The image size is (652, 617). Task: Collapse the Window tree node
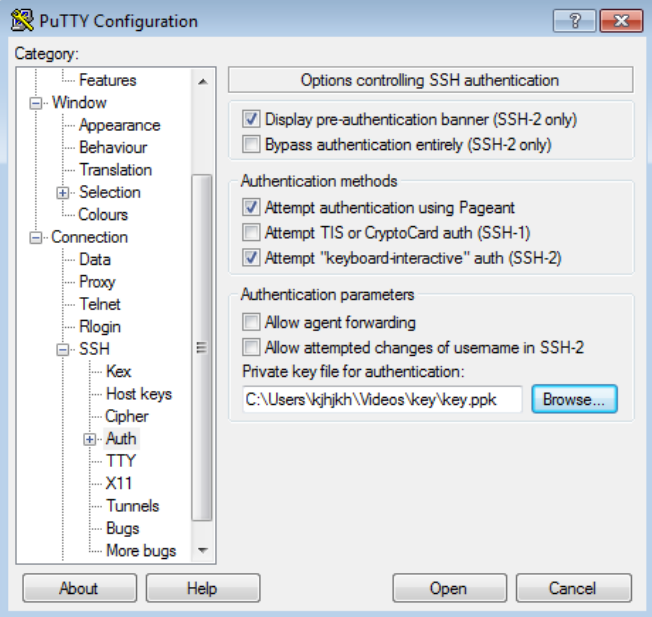[36, 103]
